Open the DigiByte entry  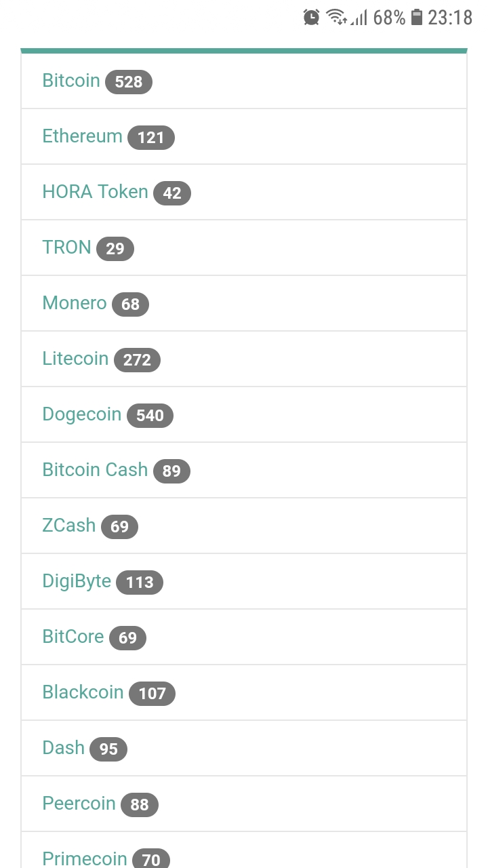77,581
